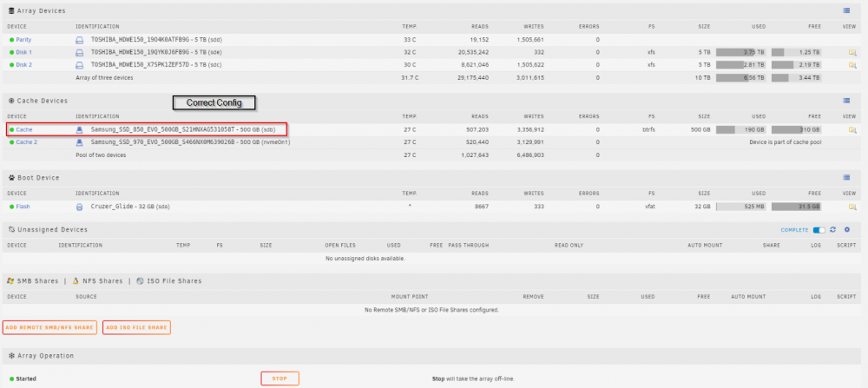Click 'Array of three devices' summary text
This screenshot has width=868, height=388.
[104, 78]
